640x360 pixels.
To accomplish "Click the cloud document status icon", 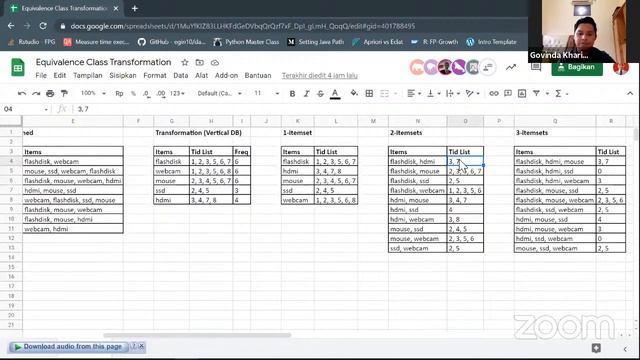I will tap(215, 63).
